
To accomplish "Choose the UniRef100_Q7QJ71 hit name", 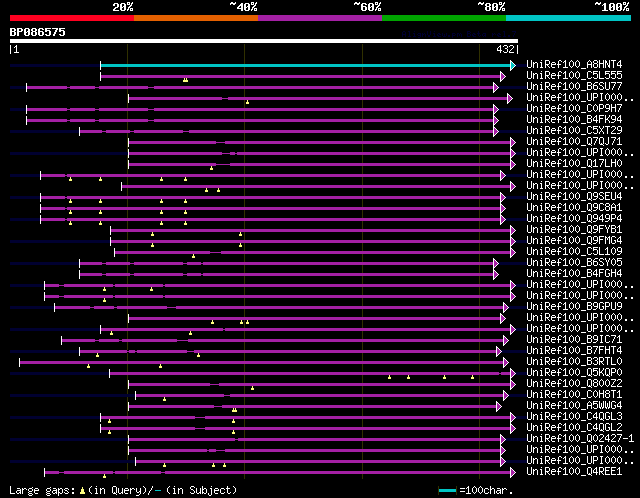I will tap(574, 142).
